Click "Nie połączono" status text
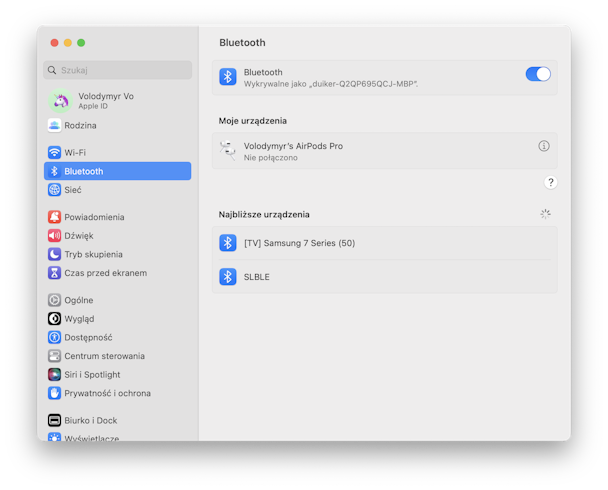 (271, 158)
